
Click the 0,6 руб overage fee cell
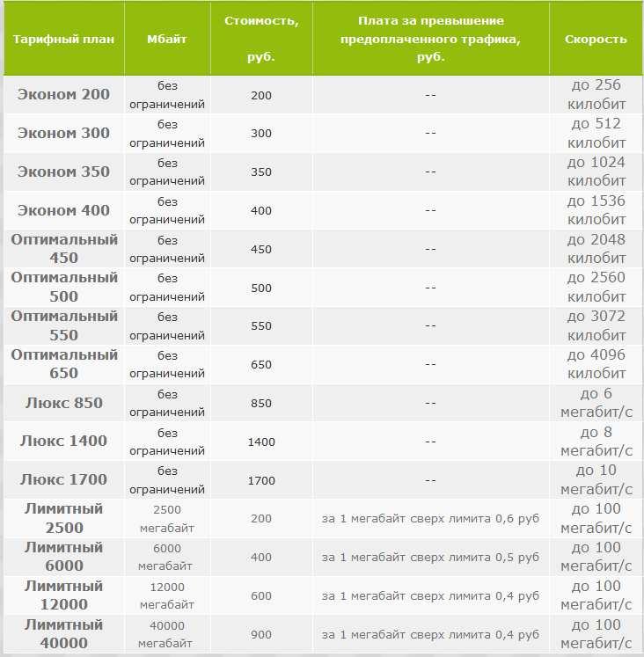tap(430, 519)
